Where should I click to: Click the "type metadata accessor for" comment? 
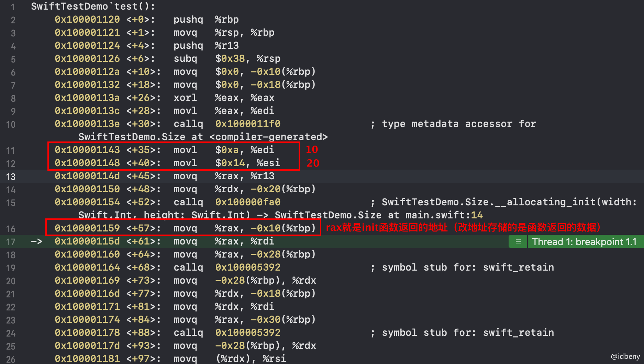point(459,124)
